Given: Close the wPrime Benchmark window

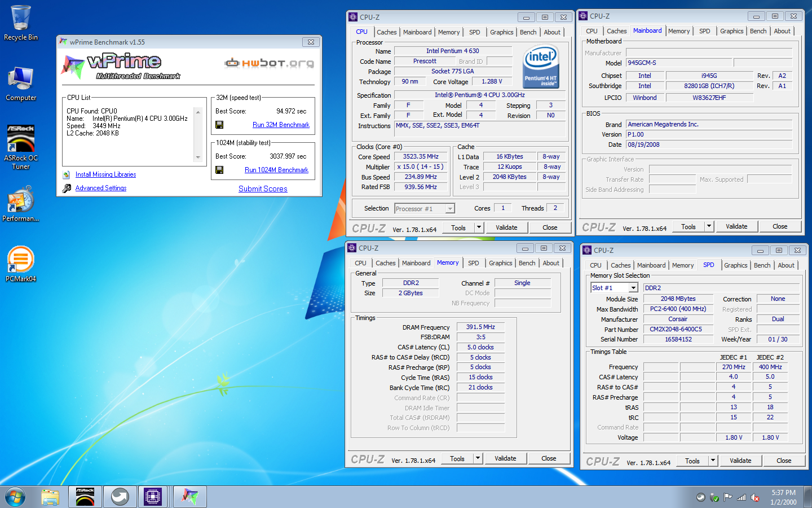Looking at the screenshot, I should (311, 42).
